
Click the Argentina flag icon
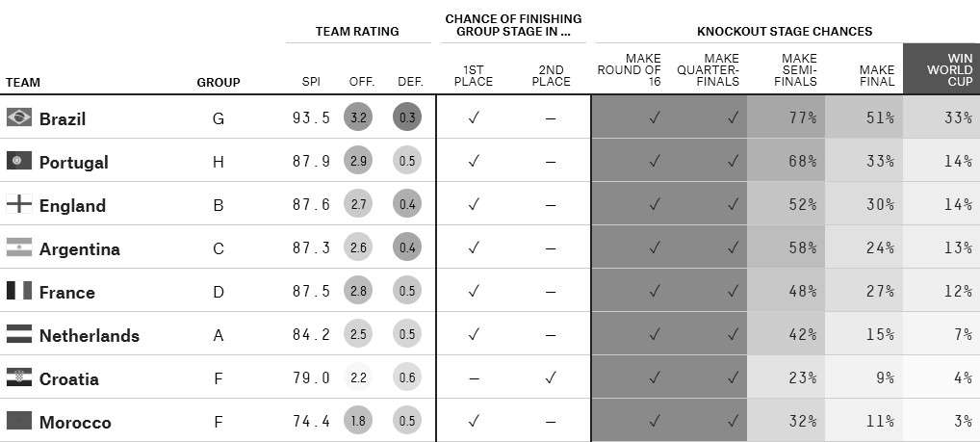19,247
